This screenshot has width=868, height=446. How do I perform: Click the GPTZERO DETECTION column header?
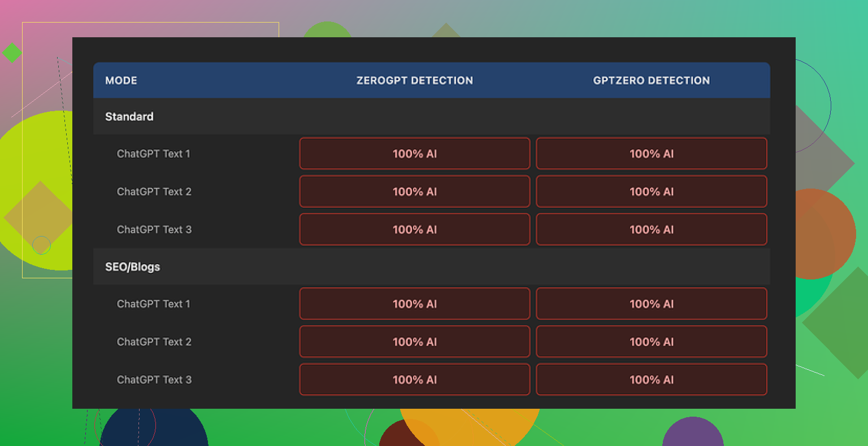pyautogui.click(x=651, y=80)
